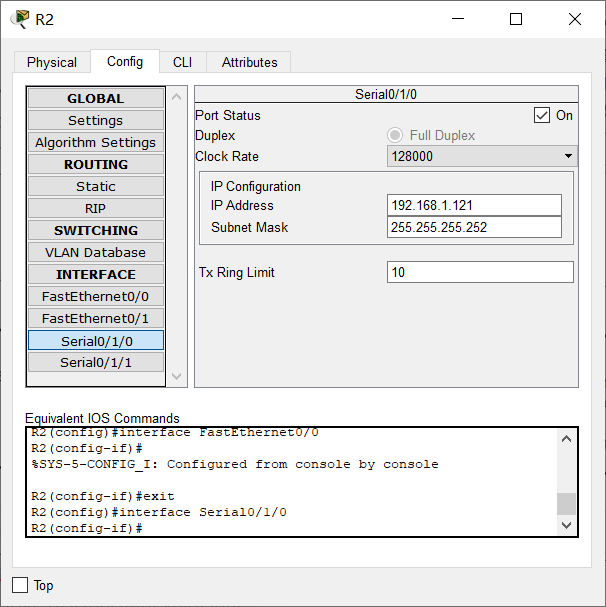Close the R2 window

tap(575, 19)
